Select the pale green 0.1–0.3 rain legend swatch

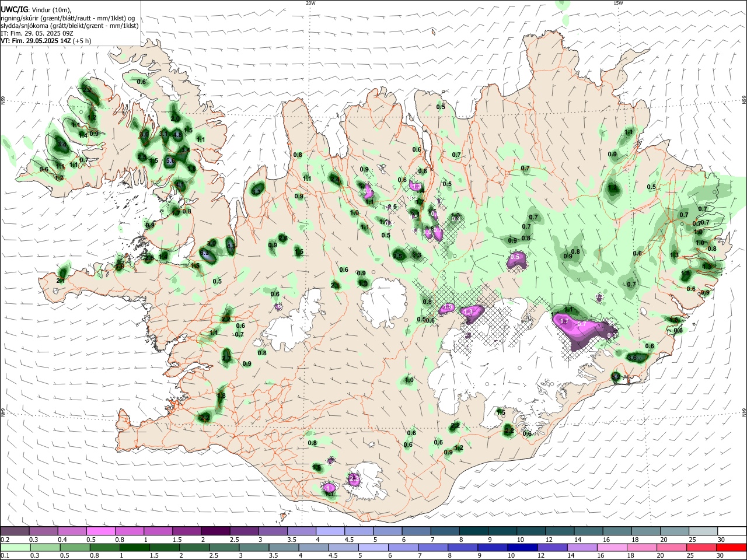16,547
